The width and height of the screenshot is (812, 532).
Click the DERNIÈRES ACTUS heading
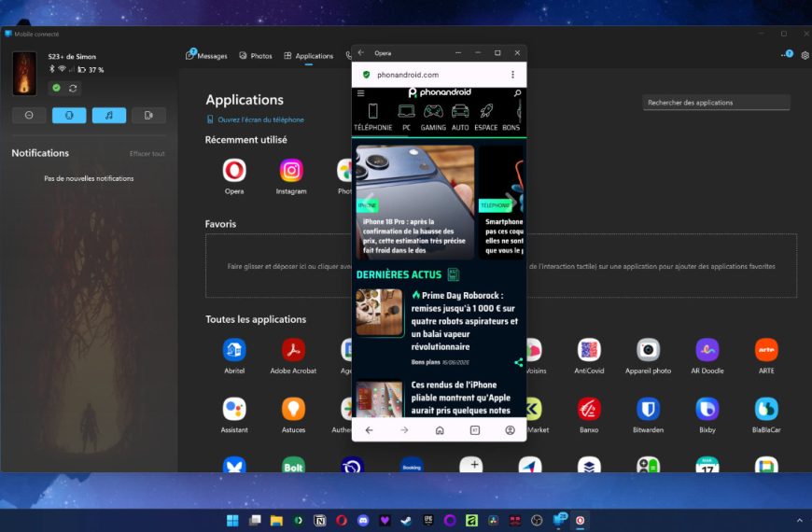399,274
